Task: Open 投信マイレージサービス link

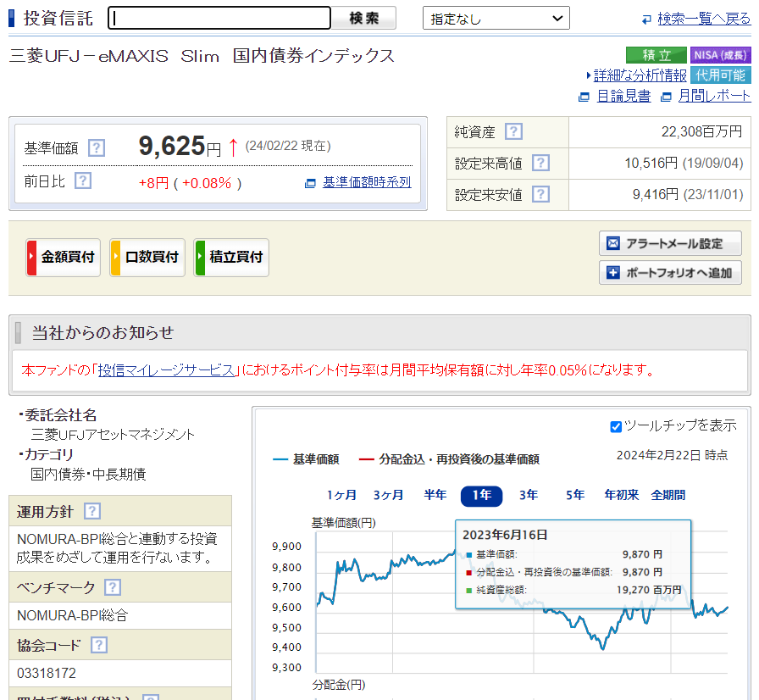Action: [167, 370]
